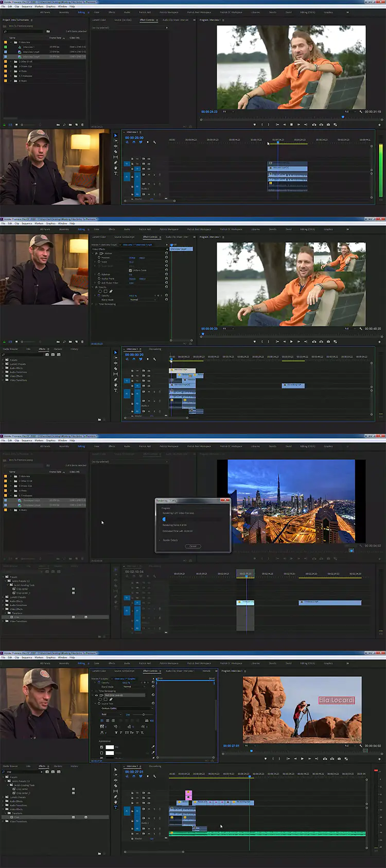The image size is (386, 868).
Task: Click New Bin icon in 00:00:24:23 window's Project panel
Action: point(72,124)
